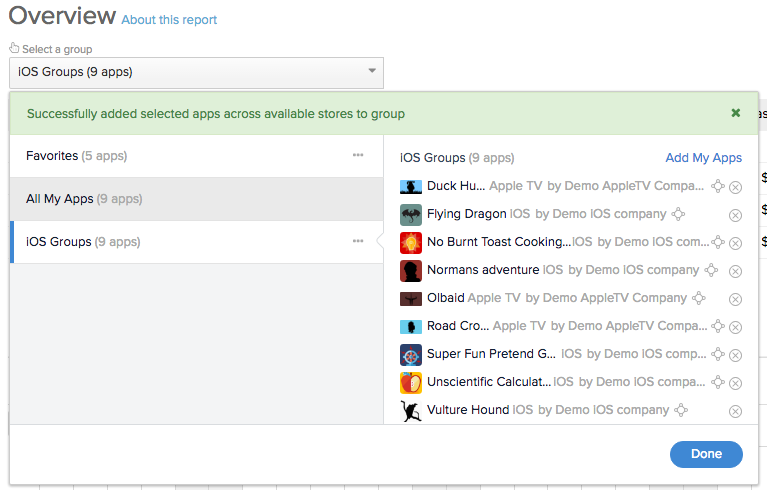The image size is (767, 490).
Task: Click the move handle for Vulture Hound
Action: [x=681, y=410]
